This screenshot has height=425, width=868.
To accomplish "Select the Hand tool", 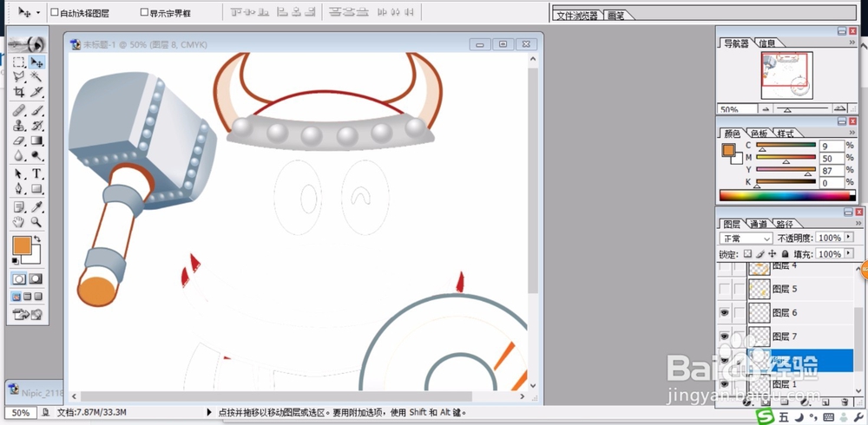I will click(x=19, y=222).
